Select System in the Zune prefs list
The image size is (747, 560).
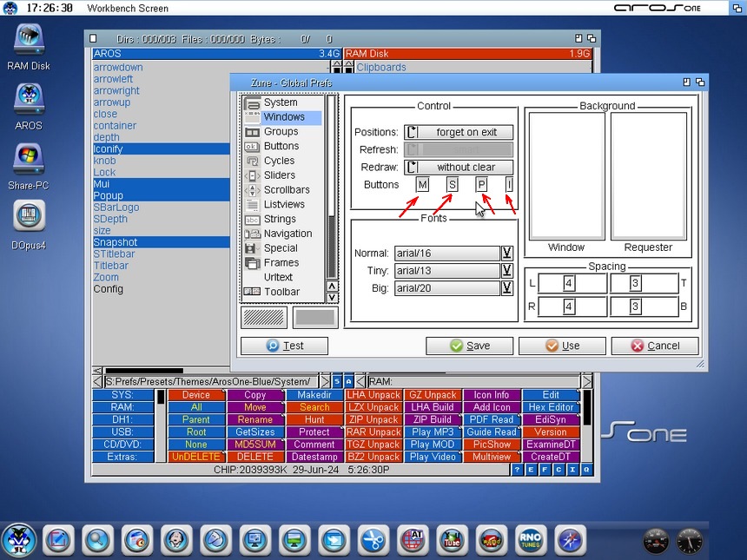tap(282, 102)
